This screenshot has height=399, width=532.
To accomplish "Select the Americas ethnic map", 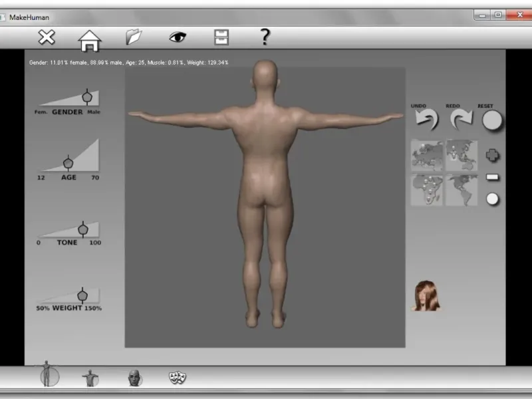I will coord(462,190).
